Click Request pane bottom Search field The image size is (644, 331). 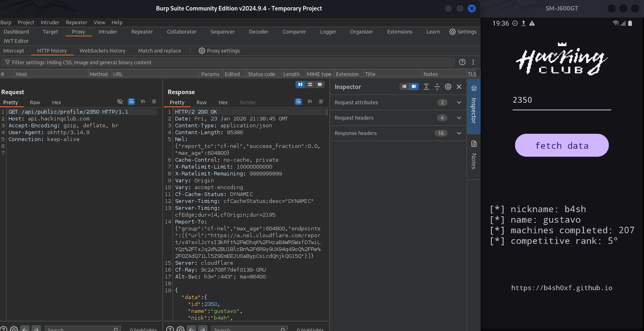coord(83,329)
